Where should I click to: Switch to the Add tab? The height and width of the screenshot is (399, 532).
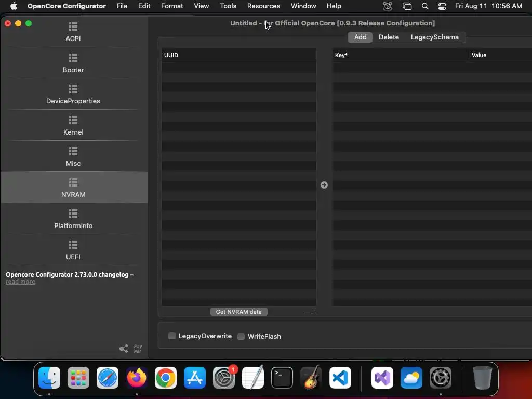pyautogui.click(x=361, y=37)
